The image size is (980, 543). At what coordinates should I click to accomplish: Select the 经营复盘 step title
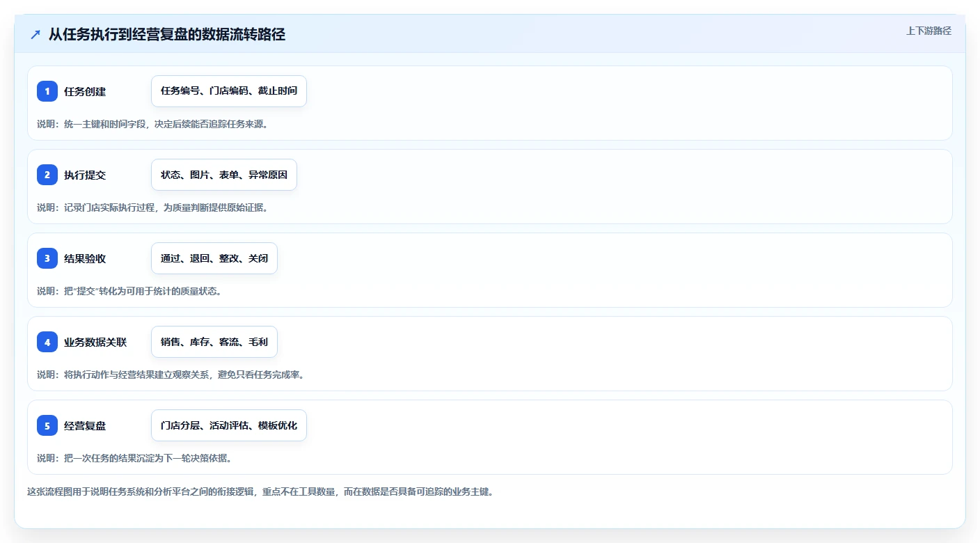[x=85, y=425]
